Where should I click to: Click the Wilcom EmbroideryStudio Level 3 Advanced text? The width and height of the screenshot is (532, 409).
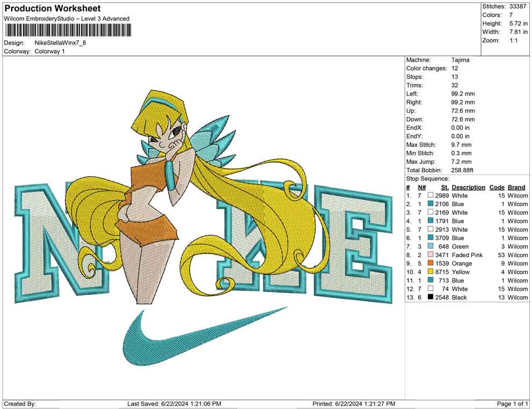67,19
